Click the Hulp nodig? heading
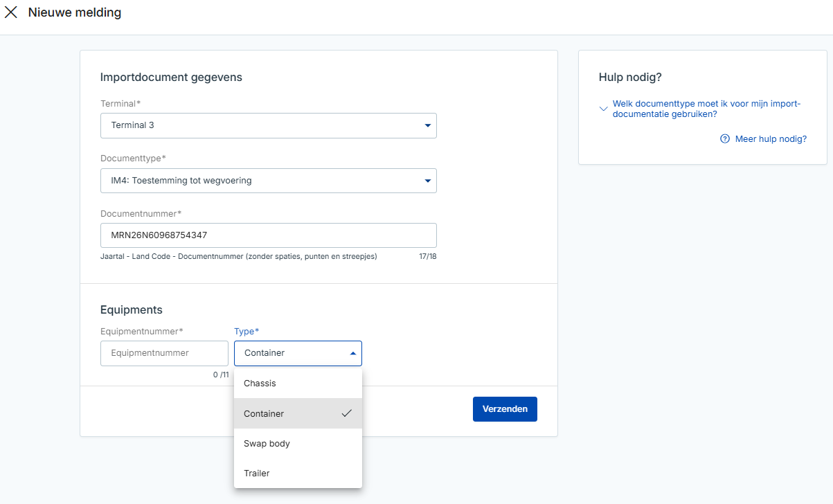This screenshot has height=504, width=833. point(631,78)
